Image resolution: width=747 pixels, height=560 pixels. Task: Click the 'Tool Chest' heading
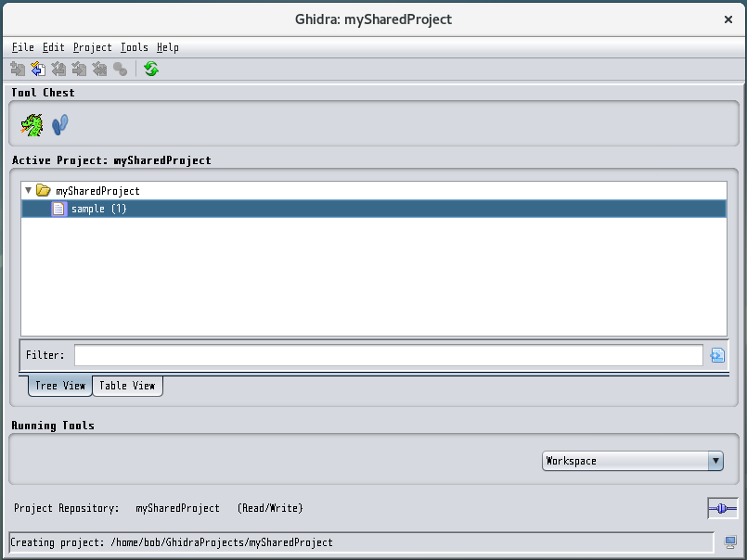click(x=43, y=93)
